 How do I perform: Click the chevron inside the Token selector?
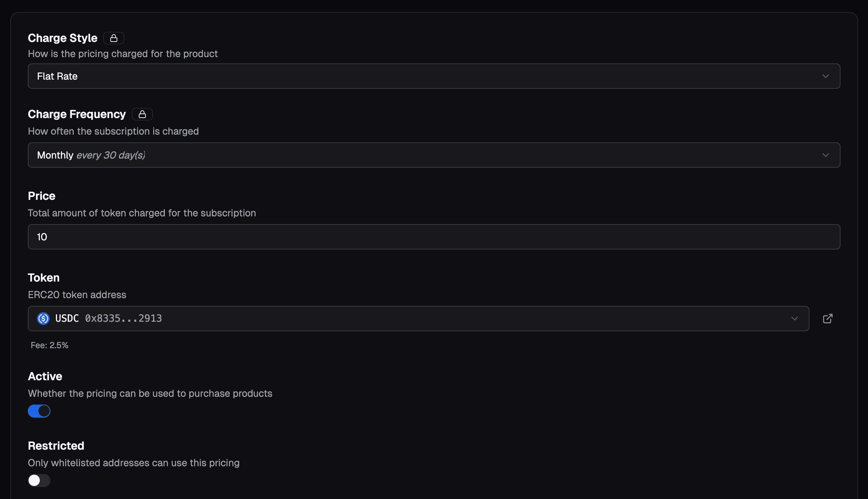tap(794, 319)
